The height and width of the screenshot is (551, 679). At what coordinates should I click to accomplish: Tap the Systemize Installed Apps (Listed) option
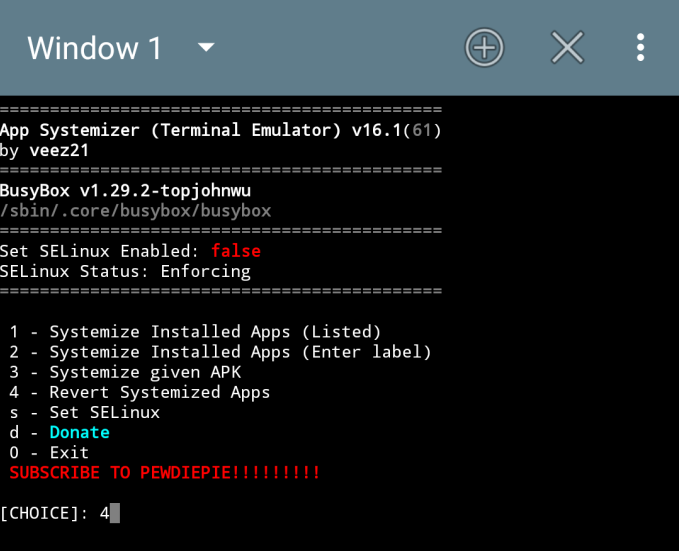[195, 332]
